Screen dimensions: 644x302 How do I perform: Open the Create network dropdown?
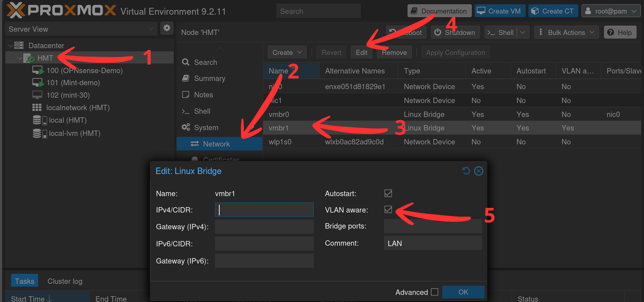pos(287,52)
